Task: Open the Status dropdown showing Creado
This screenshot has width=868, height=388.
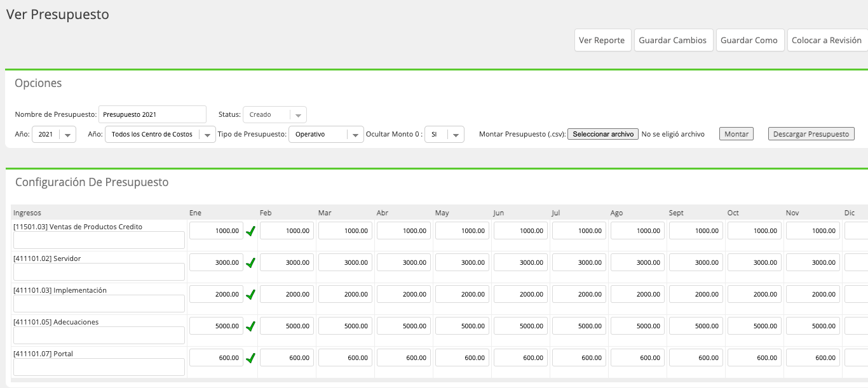Action: click(x=275, y=115)
